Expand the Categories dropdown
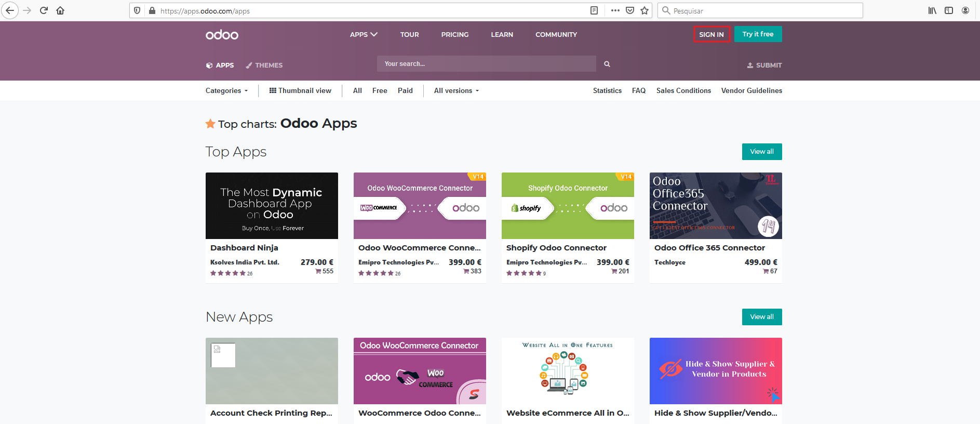Screen dimensions: 980x424 click(226, 90)
